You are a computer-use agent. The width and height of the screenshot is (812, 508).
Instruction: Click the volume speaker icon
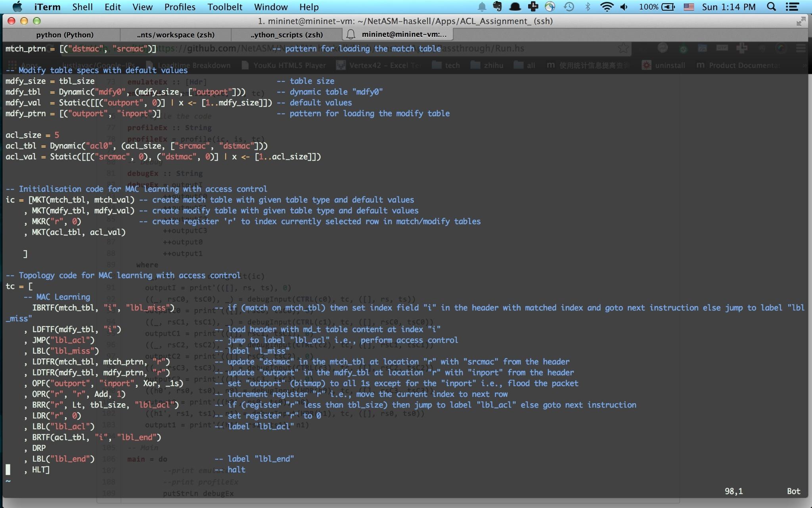(624, 7)
